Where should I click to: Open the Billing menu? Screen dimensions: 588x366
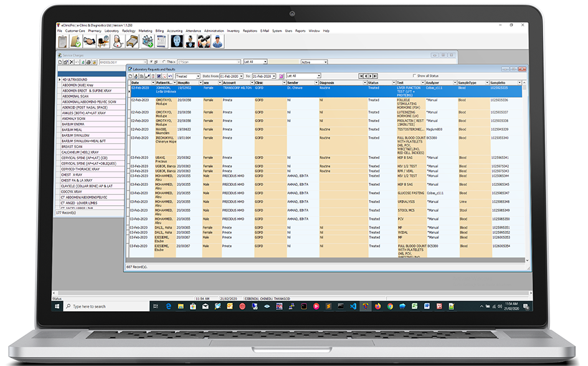click(159, 31)
